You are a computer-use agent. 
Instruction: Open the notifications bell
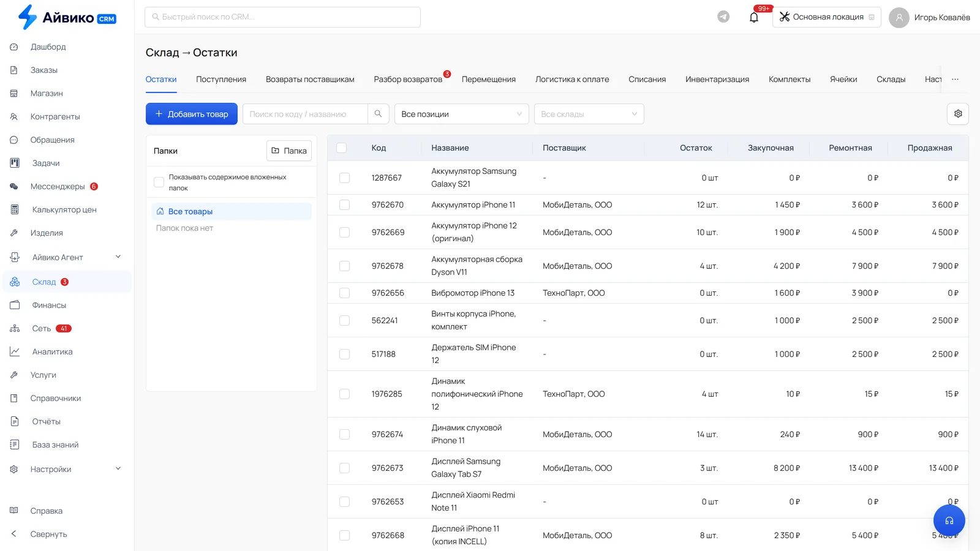pyautogui.click(x=754, y=17)
